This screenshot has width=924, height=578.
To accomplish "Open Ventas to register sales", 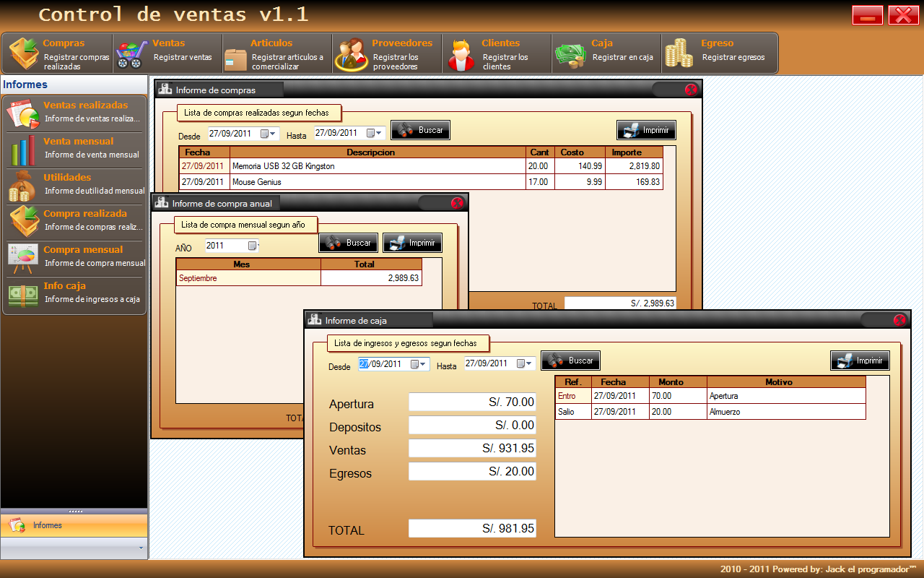I will pos(166,53).
